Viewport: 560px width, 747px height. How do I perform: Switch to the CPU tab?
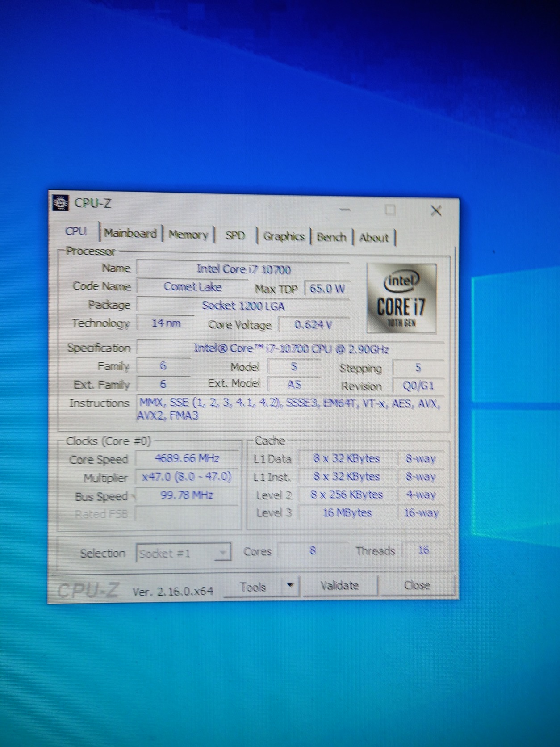tap(76, 231)
